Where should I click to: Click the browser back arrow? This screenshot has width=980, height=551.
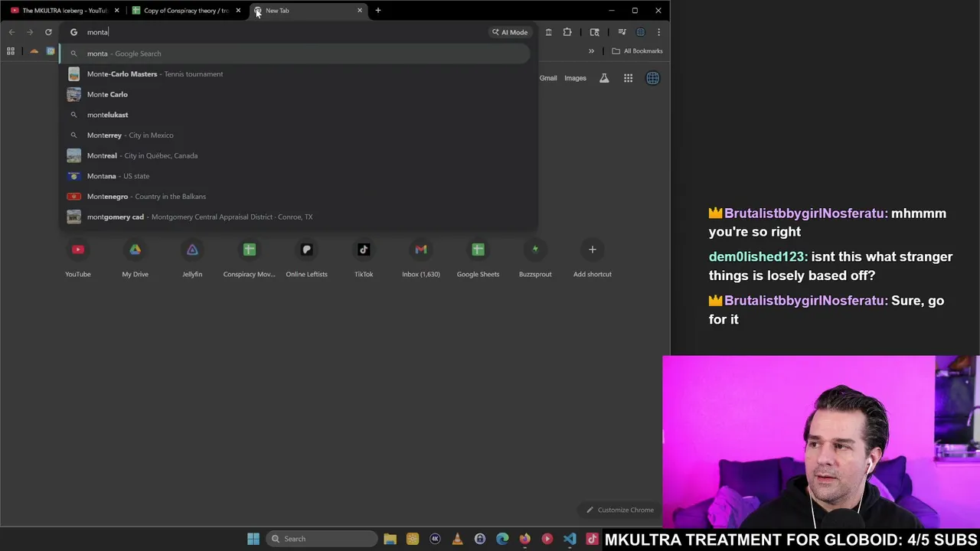[11, 32]
